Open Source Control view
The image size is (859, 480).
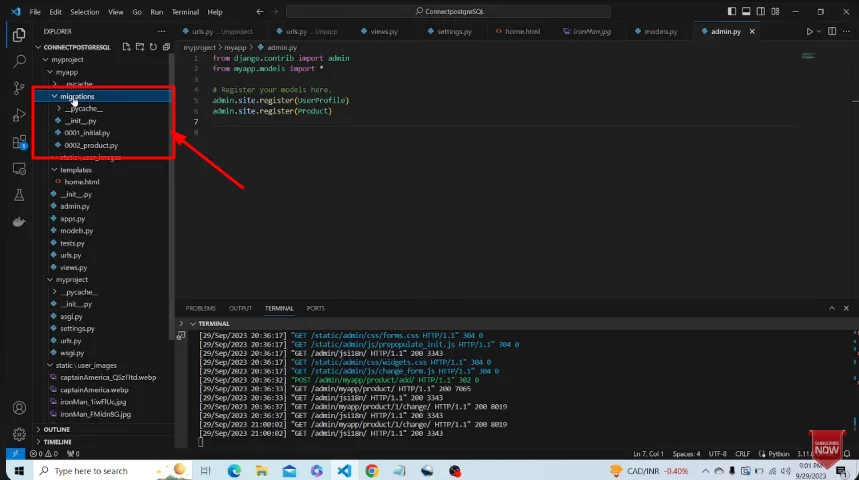tap(19, 88)
